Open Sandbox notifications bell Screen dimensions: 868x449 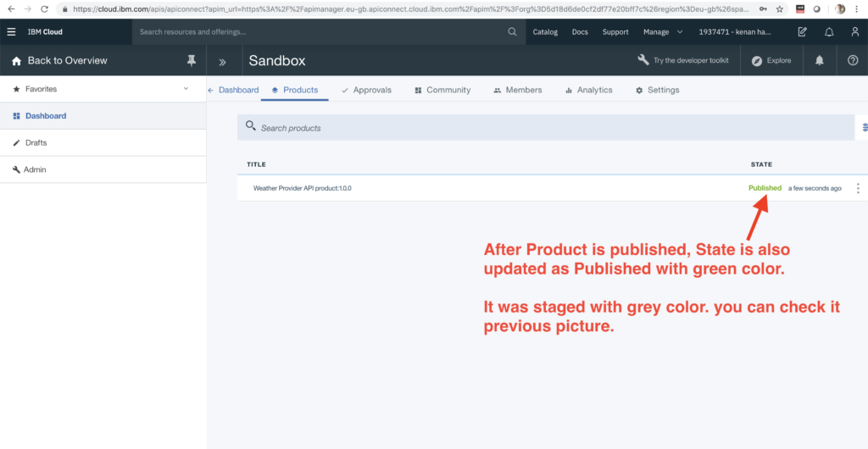pyautogui.click(x=820, y=61)
